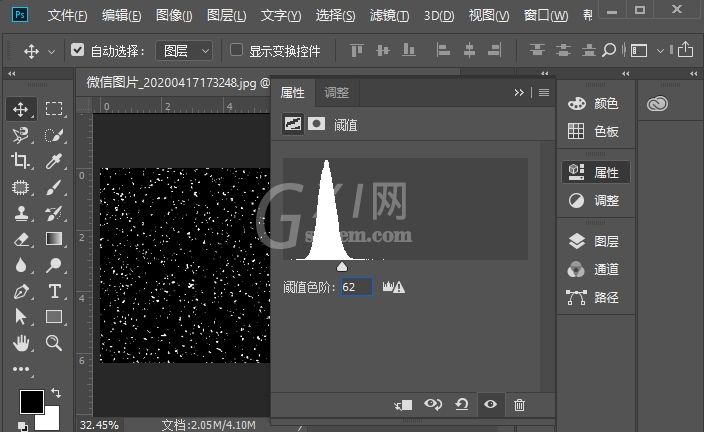Image resolution: width=704 pixels, height=432 pixels.
Task: Enable Show Transform Controls checkbox
Action: [236, 50]
